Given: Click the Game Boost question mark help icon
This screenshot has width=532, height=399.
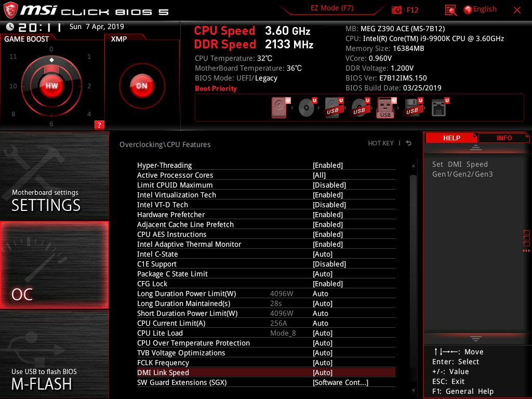Looking at the screenshot, I should coord(99,125).
